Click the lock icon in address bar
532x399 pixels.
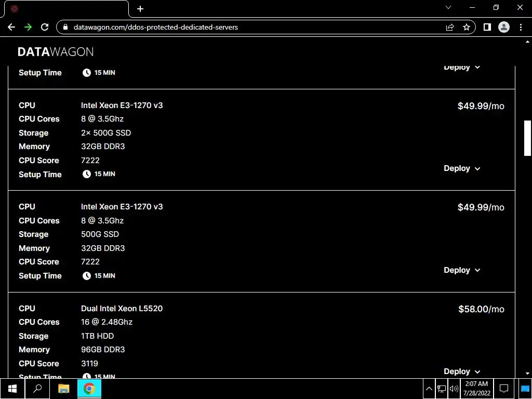point(66,27)
